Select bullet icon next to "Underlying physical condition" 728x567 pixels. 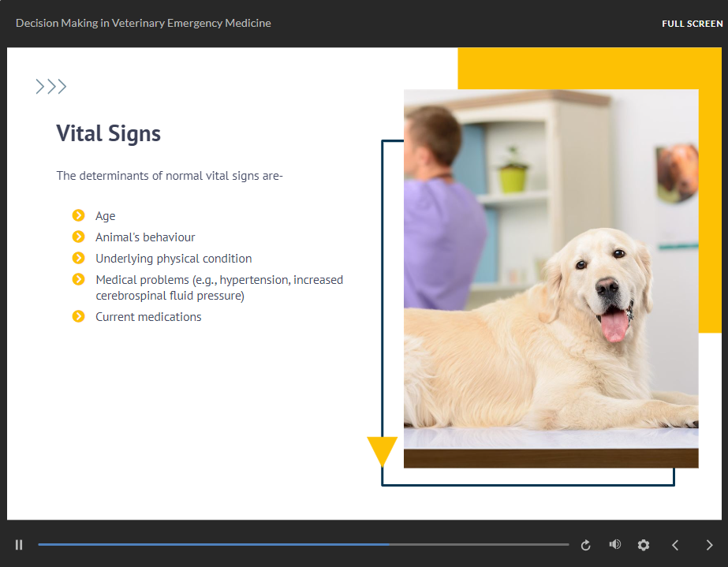[78, 258]
